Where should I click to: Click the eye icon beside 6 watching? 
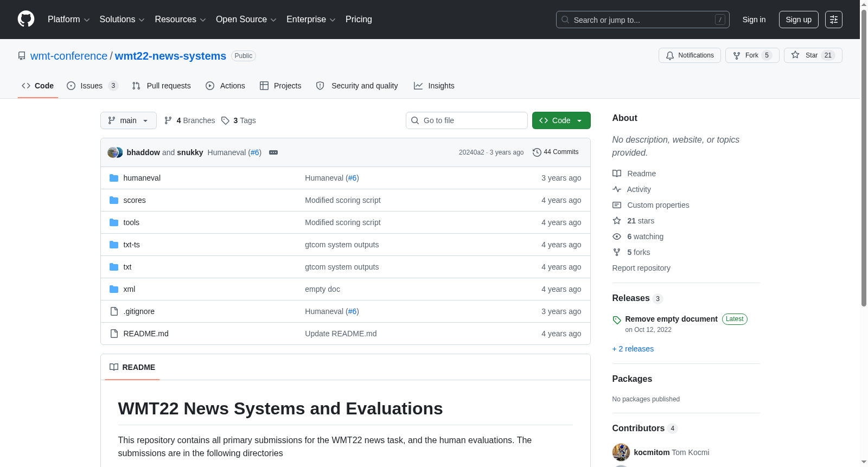click(617, 236)
